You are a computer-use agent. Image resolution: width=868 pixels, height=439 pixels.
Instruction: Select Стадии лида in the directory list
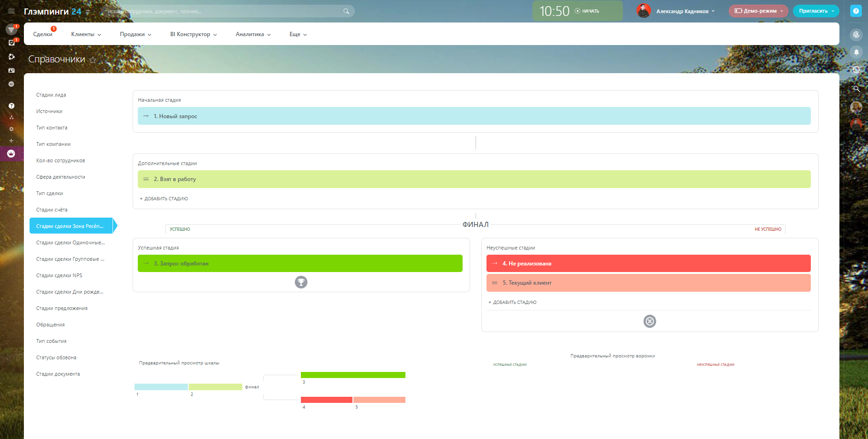51,95
